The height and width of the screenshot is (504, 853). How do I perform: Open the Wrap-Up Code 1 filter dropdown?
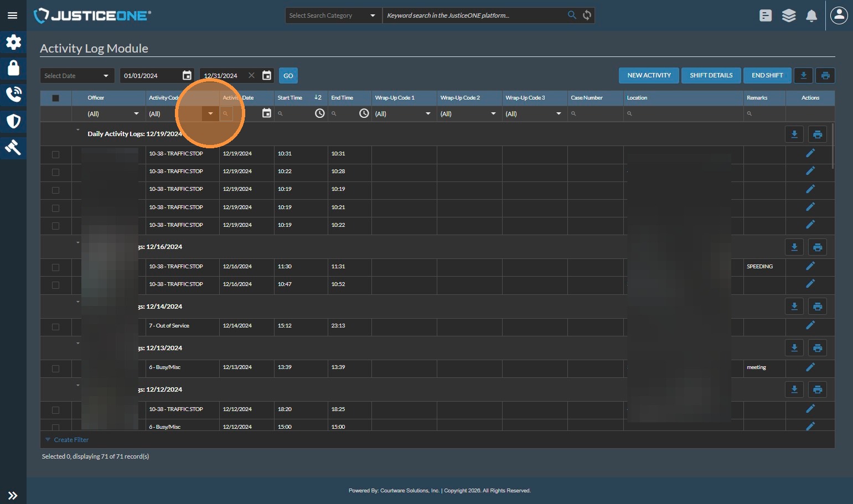point(404,114)
